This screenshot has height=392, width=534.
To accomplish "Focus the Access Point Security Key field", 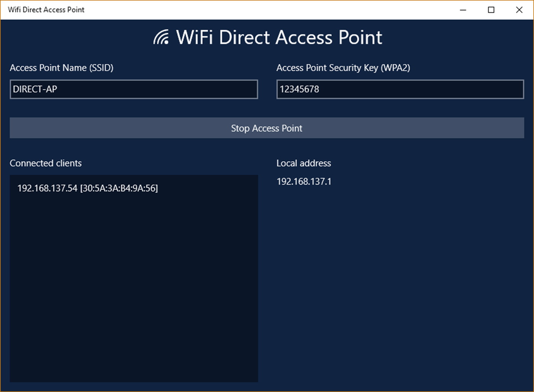I will (x=400, y=89).
